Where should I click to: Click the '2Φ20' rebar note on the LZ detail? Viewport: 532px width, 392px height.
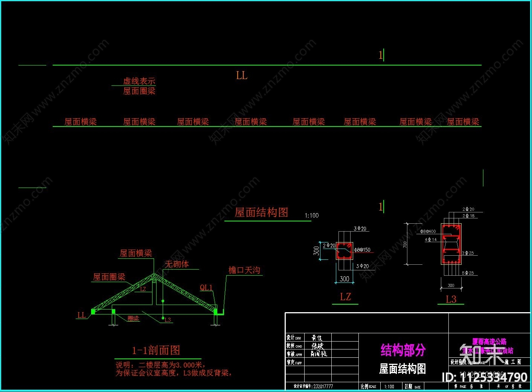pyautogui.click(x=329, y=246)
